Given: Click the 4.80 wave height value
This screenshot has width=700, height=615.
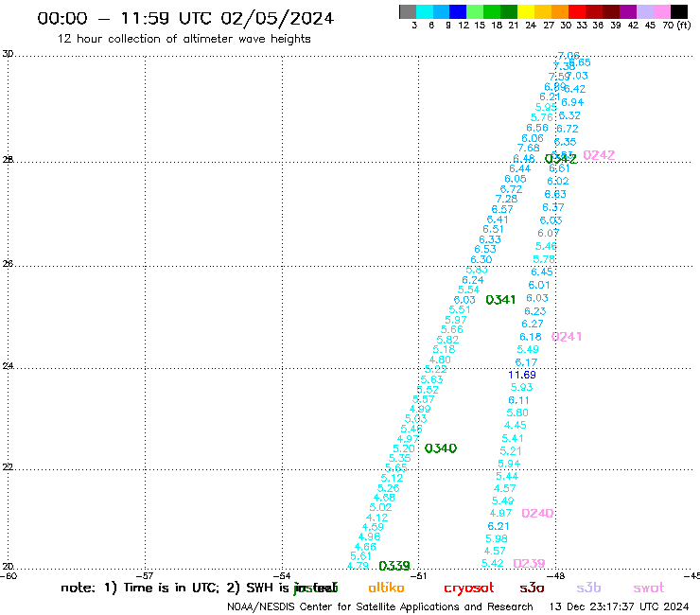Looking at the screenshot, I should pos(440,360).
